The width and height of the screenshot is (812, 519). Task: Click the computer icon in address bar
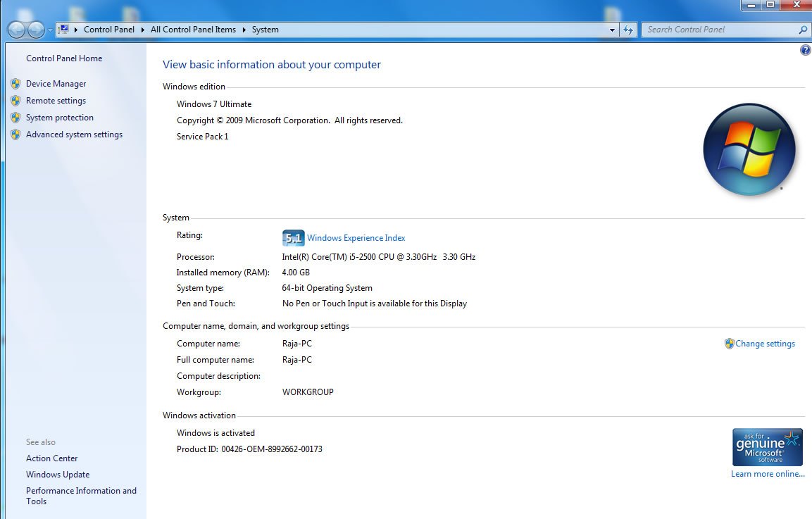click(63, 30)
